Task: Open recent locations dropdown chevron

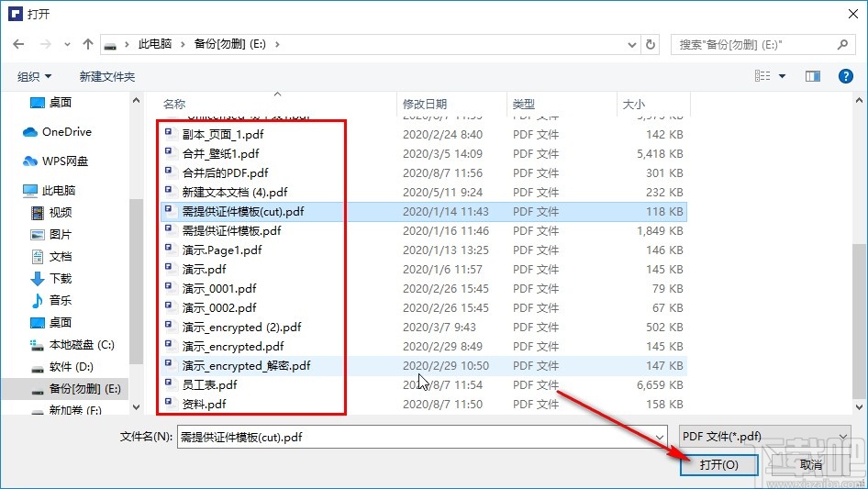Action: click(67, 45)
